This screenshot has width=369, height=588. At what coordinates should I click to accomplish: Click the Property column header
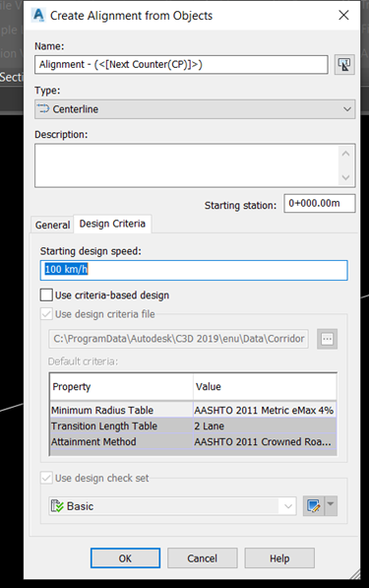(121, 387)
